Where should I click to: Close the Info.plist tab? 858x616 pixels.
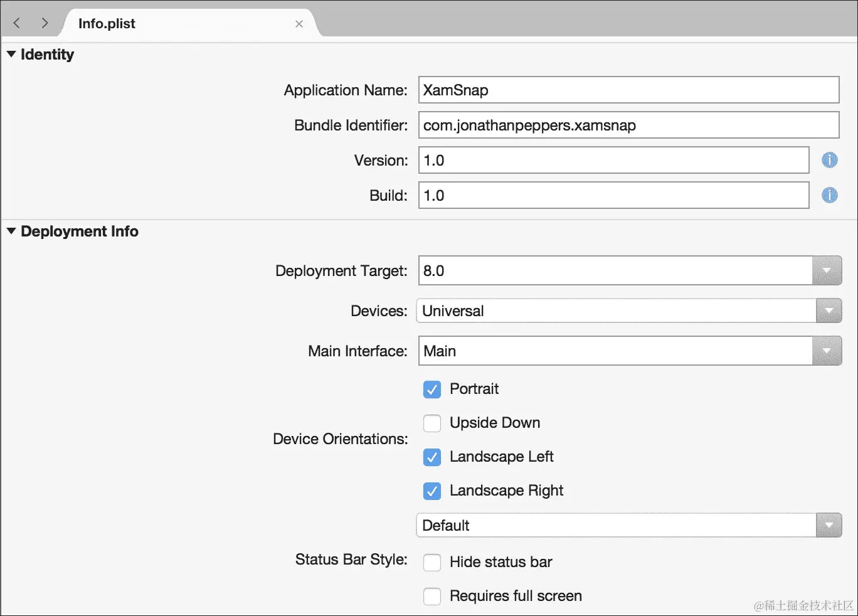(x=299, y=24)
